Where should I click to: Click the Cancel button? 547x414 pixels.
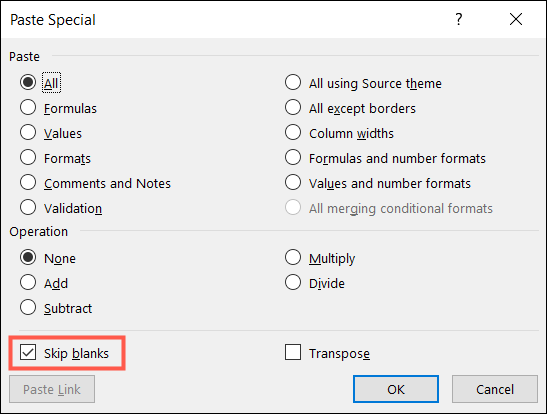pyautogui.click(x=495, y=389)
